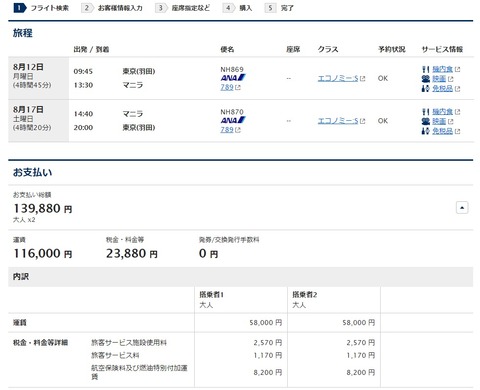Collapse the payment total details arrow
This screenshot has height=390, width=480.
click(x=462, y=208)
